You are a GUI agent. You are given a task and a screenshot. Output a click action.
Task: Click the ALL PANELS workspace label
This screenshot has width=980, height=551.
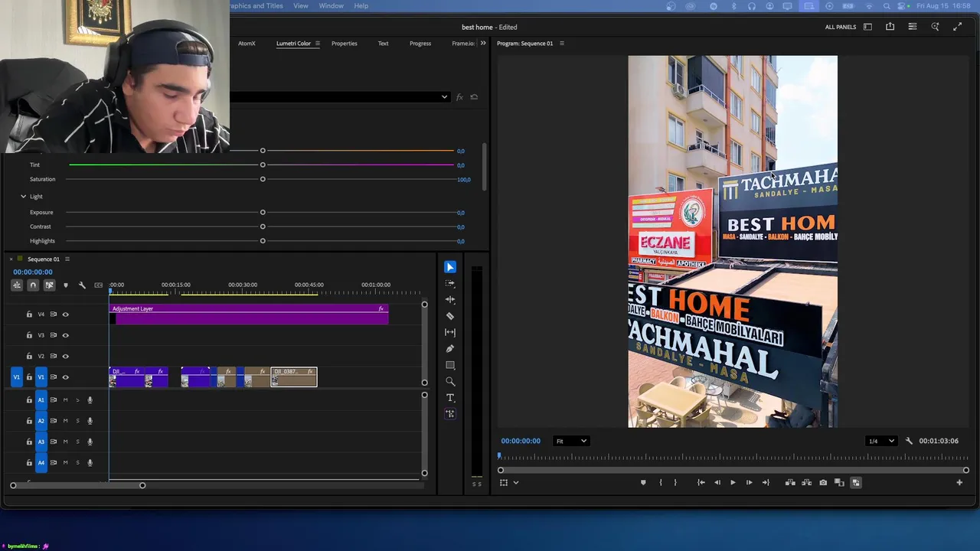pyautogui.click(x=841, y=28)
